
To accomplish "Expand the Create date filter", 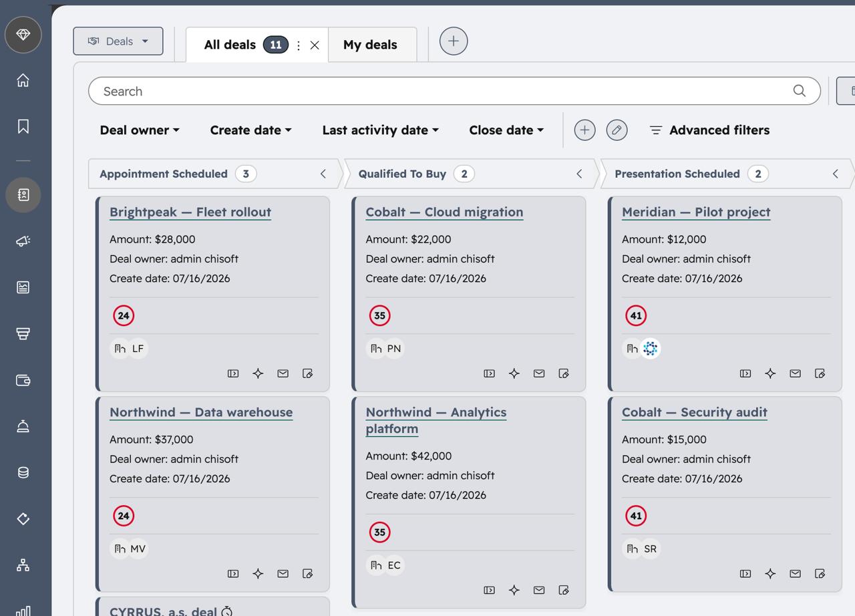I will tap(250, 130).
